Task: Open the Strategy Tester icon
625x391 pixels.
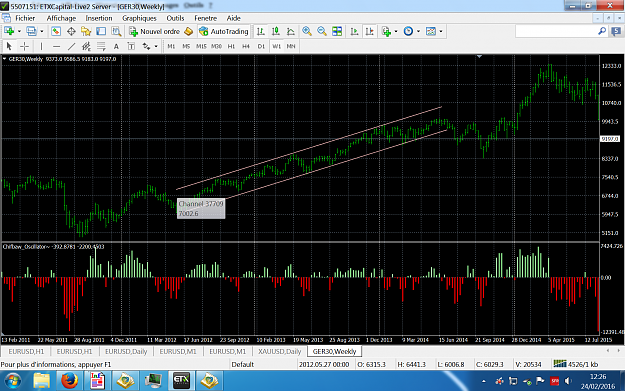Action: point(116,31)
